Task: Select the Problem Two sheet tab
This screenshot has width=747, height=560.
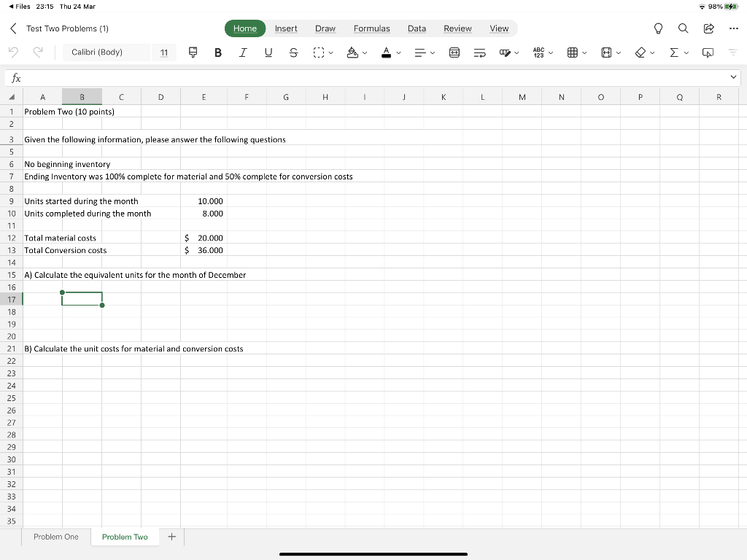Action: click(x=125, y=537)
